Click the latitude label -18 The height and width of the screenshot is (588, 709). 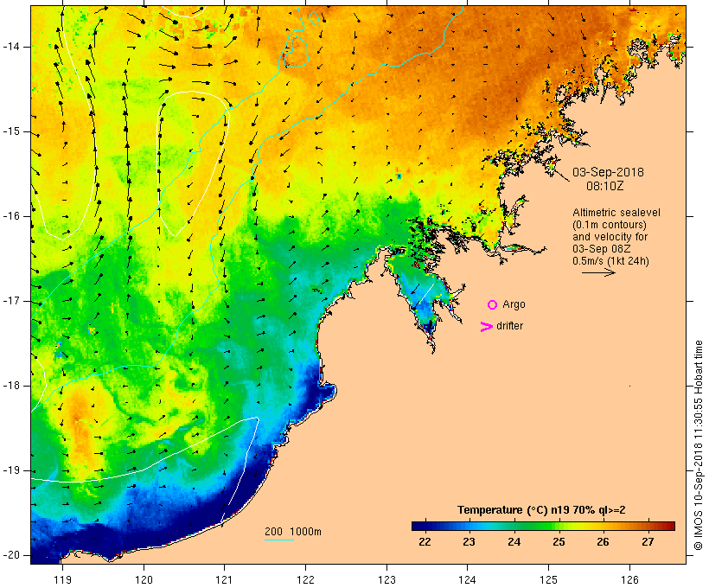pos(10,386)
